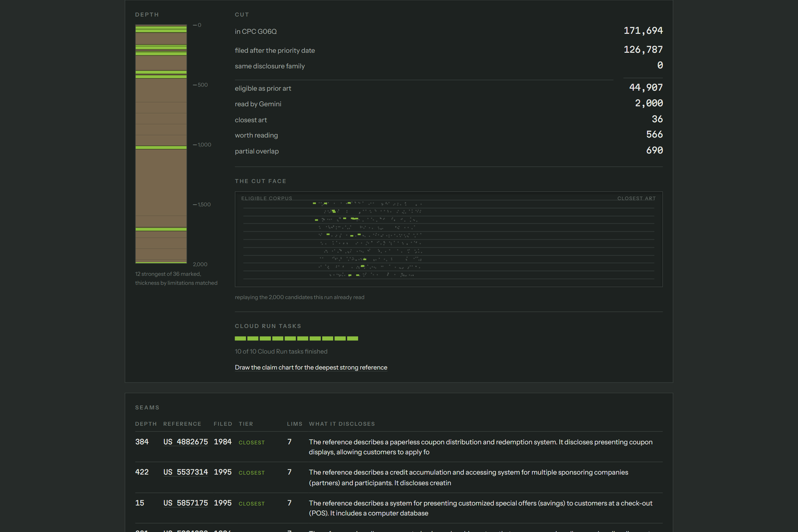Click the CLOSEST tier tag for US 5857175
The height and width of the screenshot is (532, 798).
point(251,504)
